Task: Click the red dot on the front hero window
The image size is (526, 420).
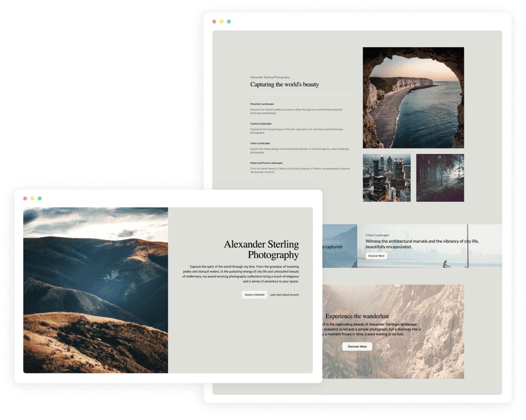Action: click(25, 199)
